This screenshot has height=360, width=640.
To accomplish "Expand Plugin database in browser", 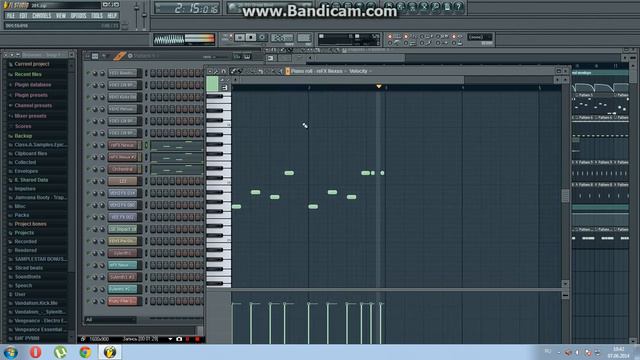I will (x=32, y=84).
